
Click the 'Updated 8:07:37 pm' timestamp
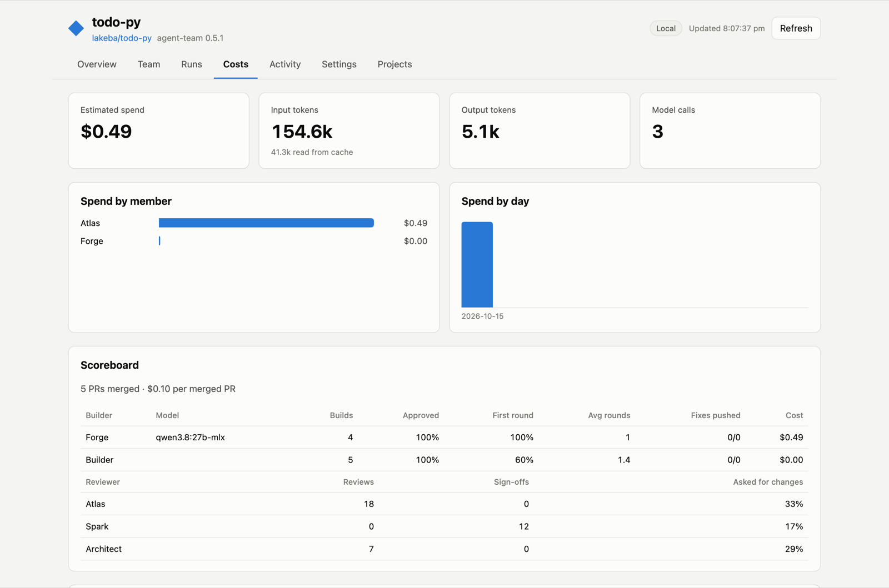coord(727,28)
